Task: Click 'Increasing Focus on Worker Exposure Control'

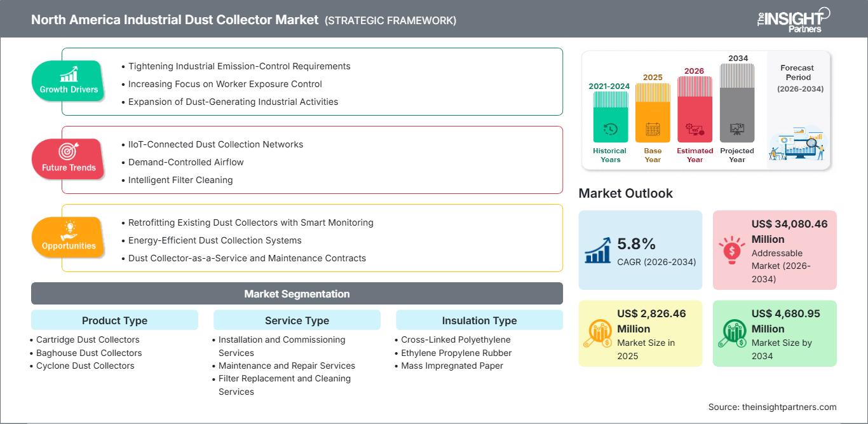Action: [225, 84]
